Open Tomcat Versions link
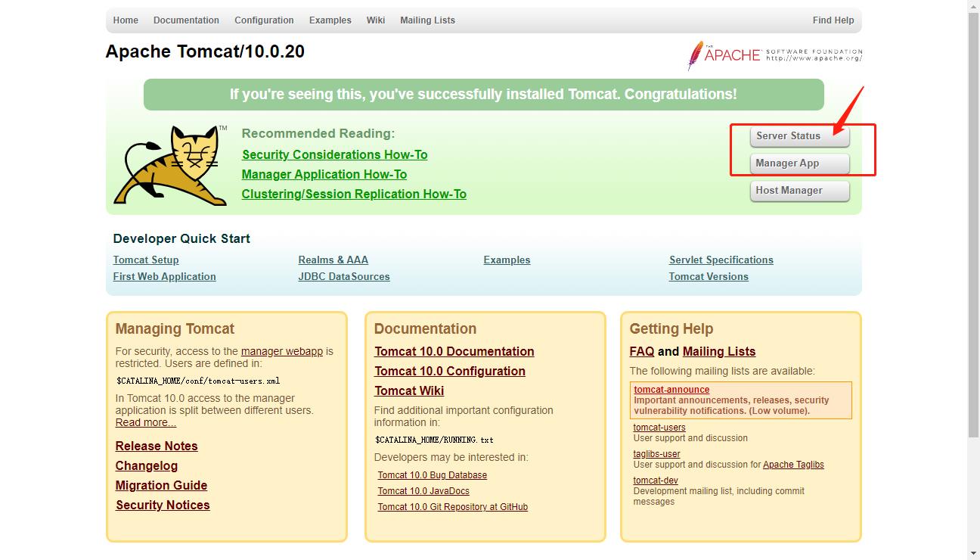The height and width of the screenshot is (560, 980). [x=709, y=276]
